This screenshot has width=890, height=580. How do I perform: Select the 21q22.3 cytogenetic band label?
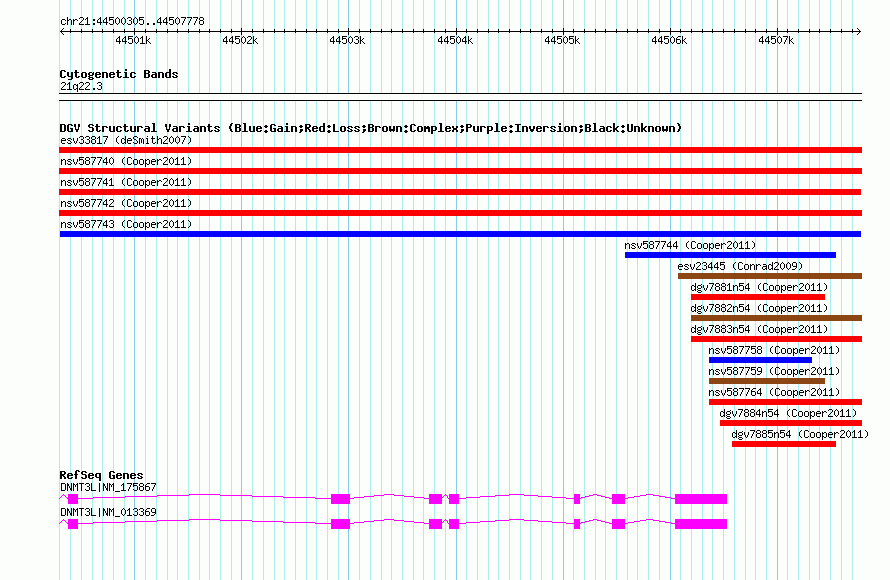[81, 86]
